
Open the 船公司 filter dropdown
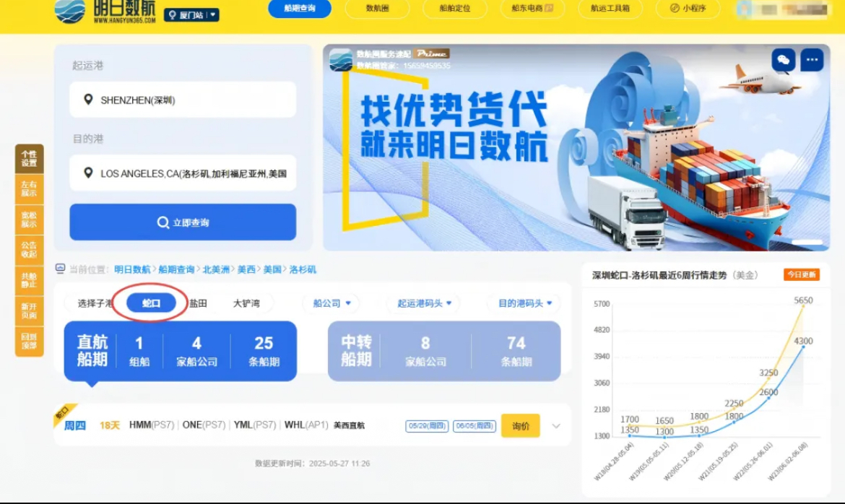[332, 303]
